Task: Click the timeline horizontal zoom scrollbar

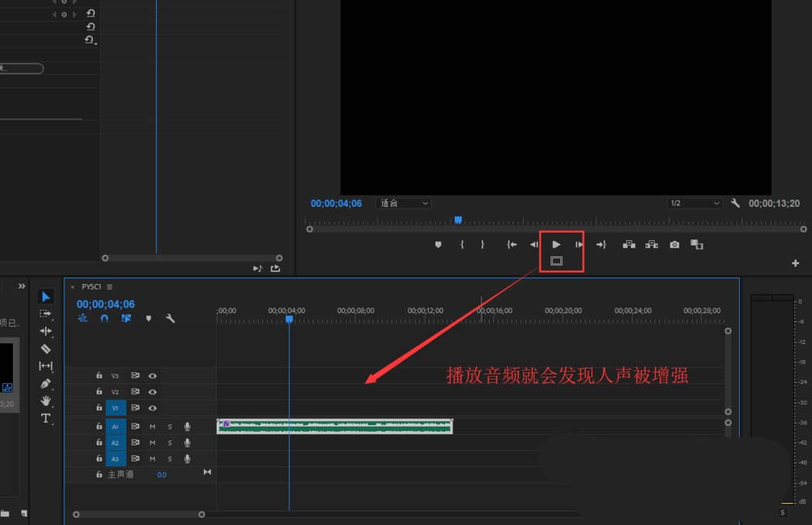Action: pos(139,514)
